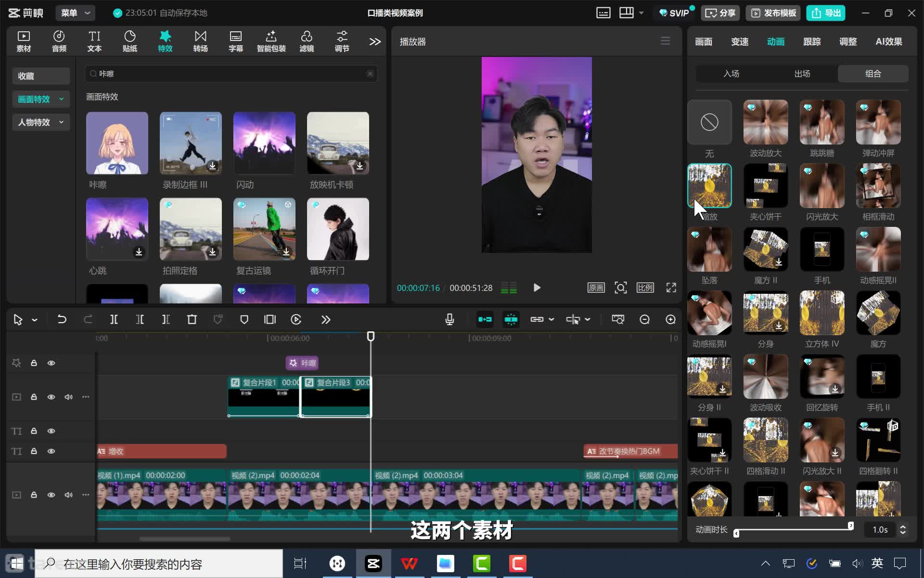Open the 调节 adjustment panel
The image size is (924, 578).
[342, 41]
